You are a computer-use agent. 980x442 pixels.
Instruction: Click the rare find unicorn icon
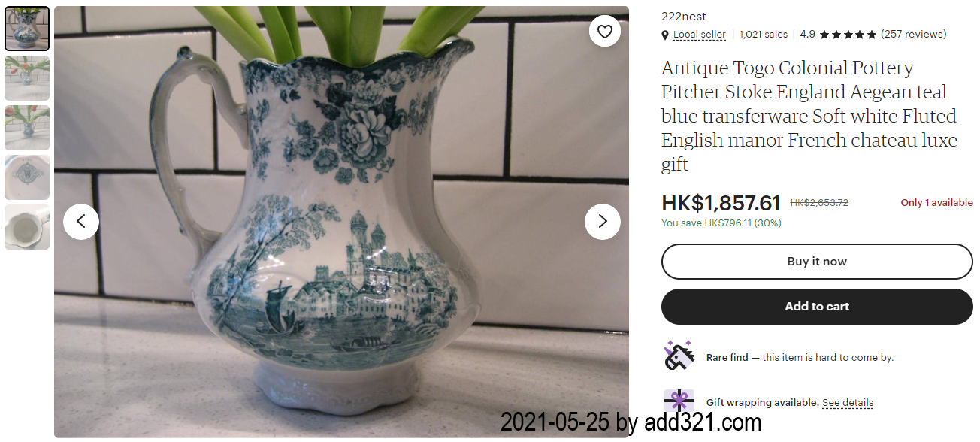click(679, 355)
